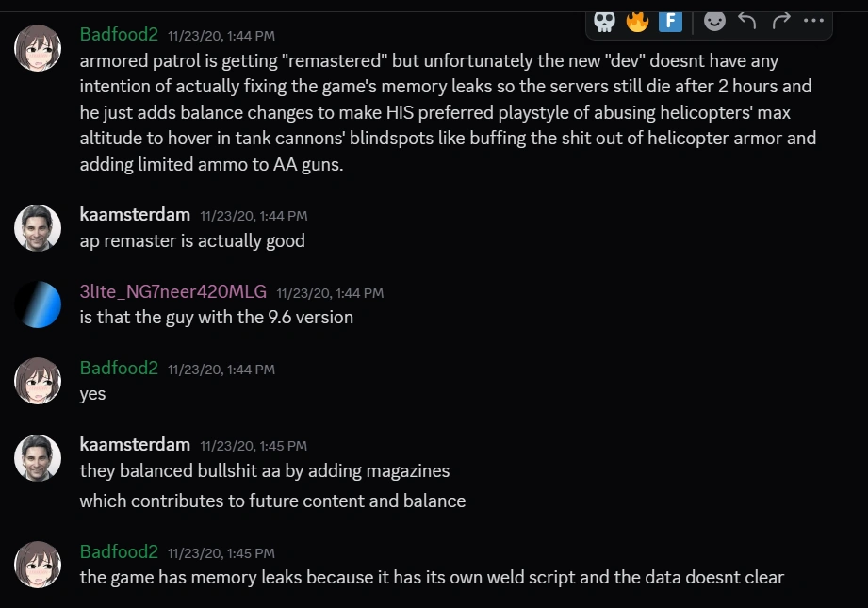Click Badfood2's avatar on the armored patrol message
This screenshot has width=868, height=608.
point(38,47)
